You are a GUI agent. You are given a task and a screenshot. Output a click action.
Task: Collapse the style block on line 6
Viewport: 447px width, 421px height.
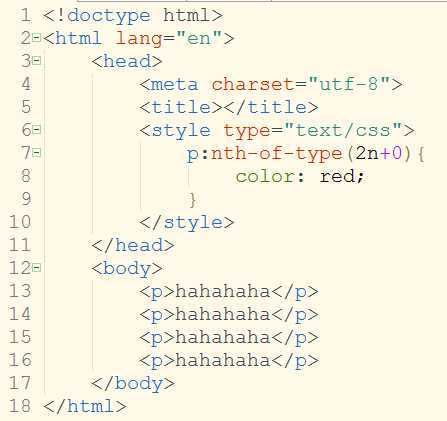click(x=36, y=130)
